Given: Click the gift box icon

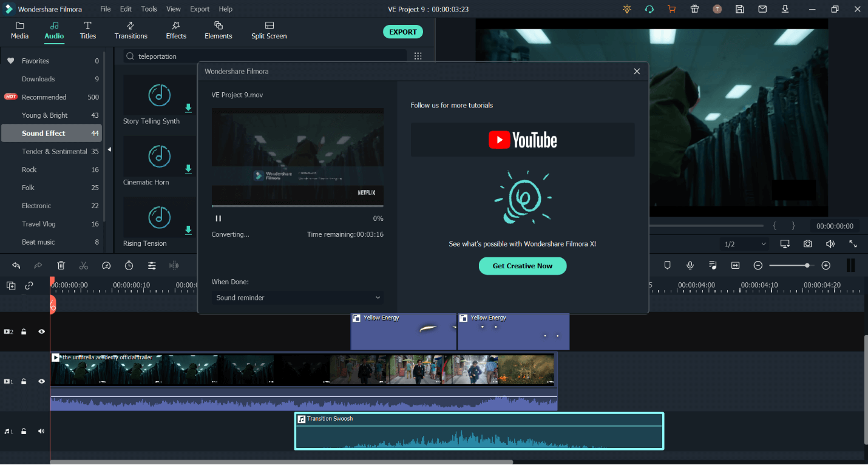Looking at the screenshot, I should [x=694, y=9].
